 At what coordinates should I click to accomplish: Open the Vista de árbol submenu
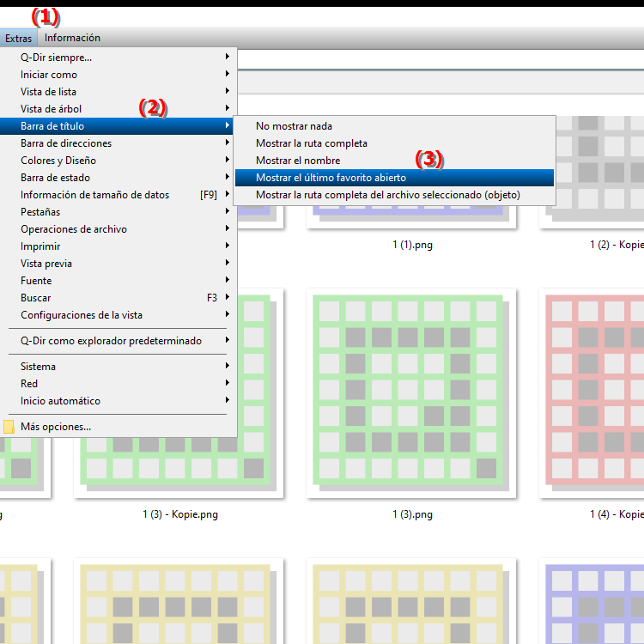(x=118, y=109)
